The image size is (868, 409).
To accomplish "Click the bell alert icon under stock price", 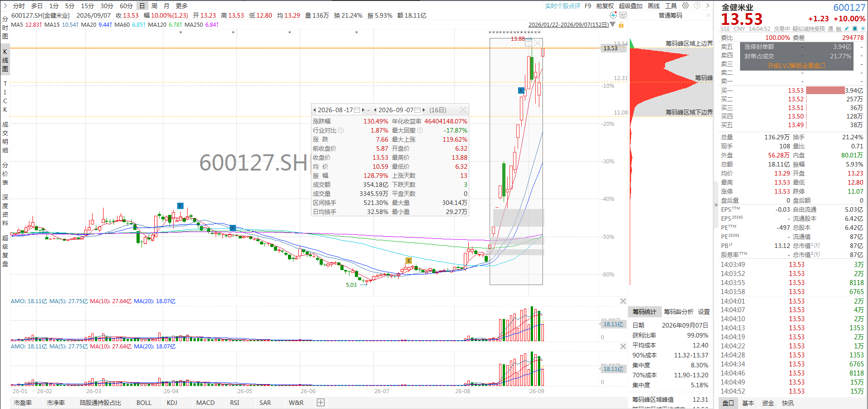I will coord(854,29).
